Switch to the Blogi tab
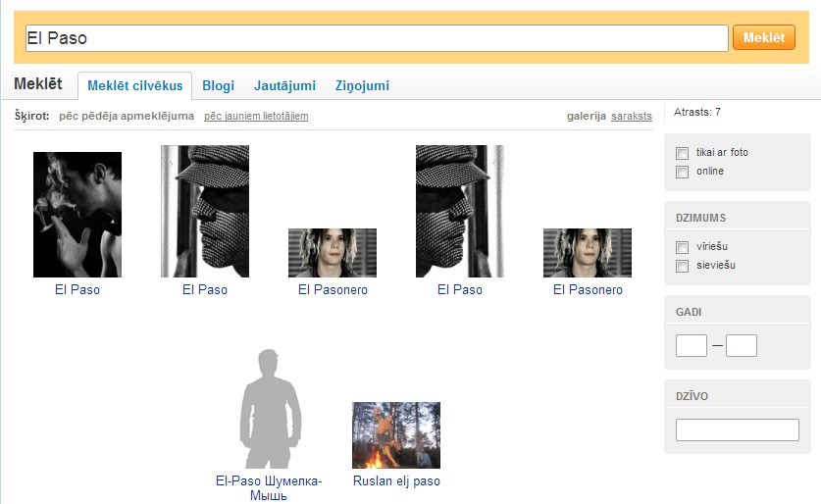This screenshot has width=821, height=504. [219, 86]
